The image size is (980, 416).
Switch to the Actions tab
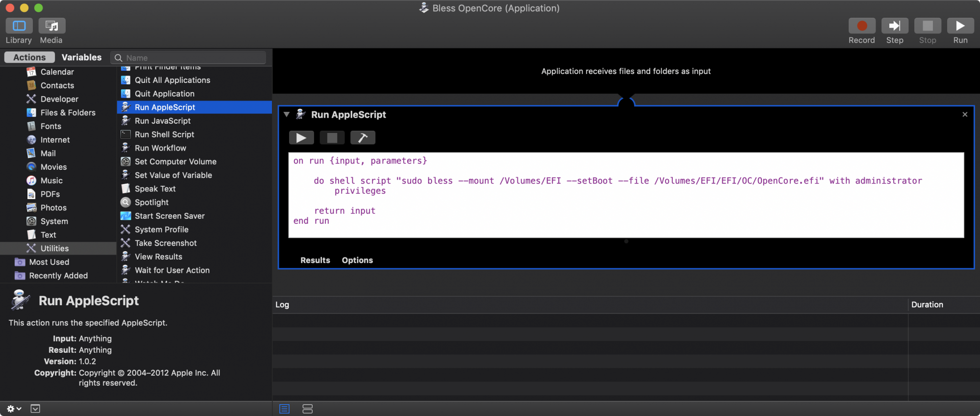29,57
